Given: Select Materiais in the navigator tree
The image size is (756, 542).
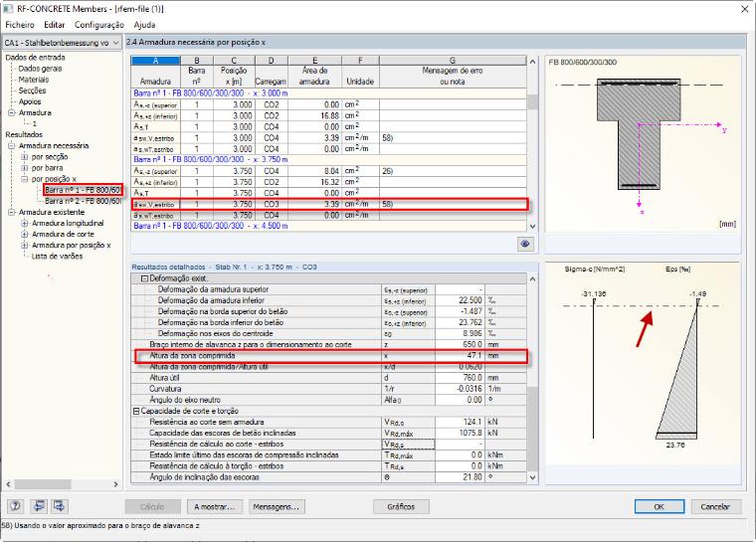Looking at the screenshot, I should coord(34,80).
